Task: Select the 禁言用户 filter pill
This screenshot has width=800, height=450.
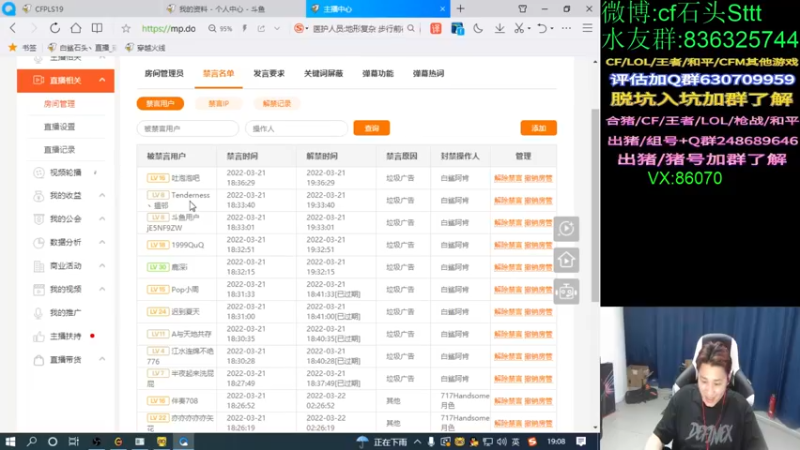Action: tap(160, 104)
